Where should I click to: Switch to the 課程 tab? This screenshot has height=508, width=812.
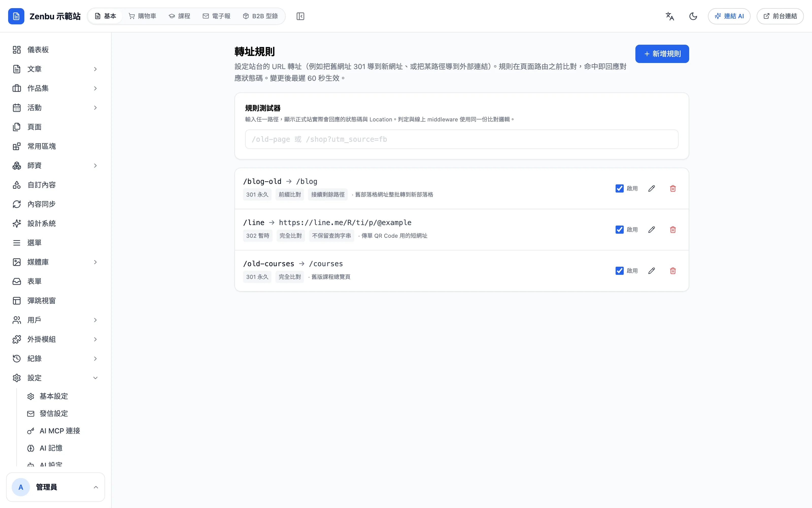(x=179, y=16)
